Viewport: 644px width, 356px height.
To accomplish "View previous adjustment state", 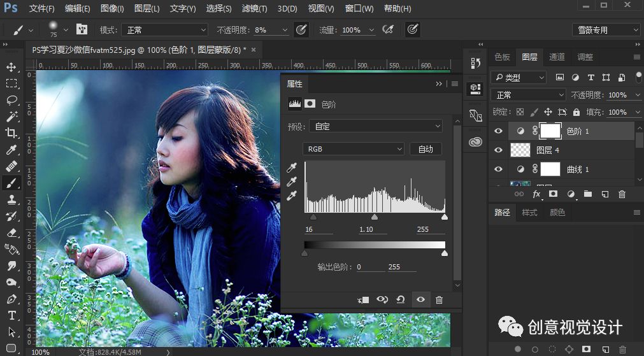I will pyautogui.click(x=382, y=300).
